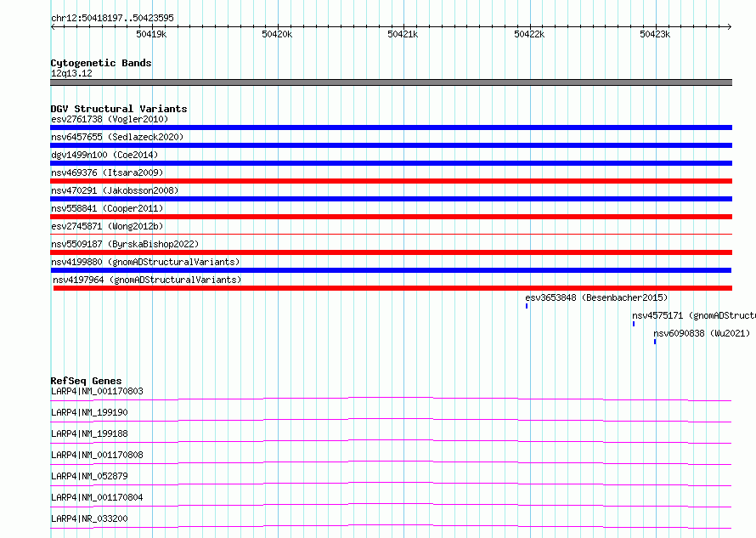Click the magenta line for LARP4|NM_199190
The width and height of the screenshot is (756, 538).
click(391, 420)
